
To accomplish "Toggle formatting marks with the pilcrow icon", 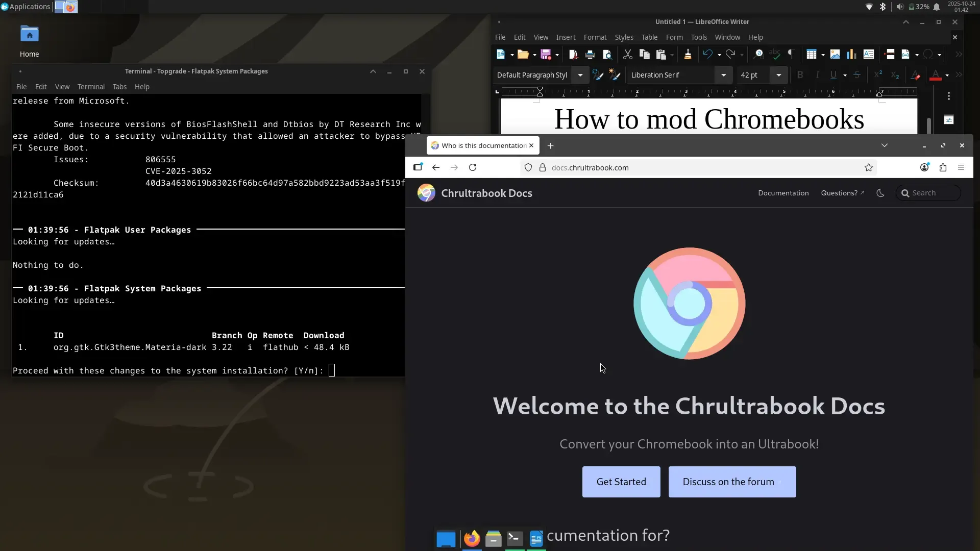I will (x=791, y=54).
